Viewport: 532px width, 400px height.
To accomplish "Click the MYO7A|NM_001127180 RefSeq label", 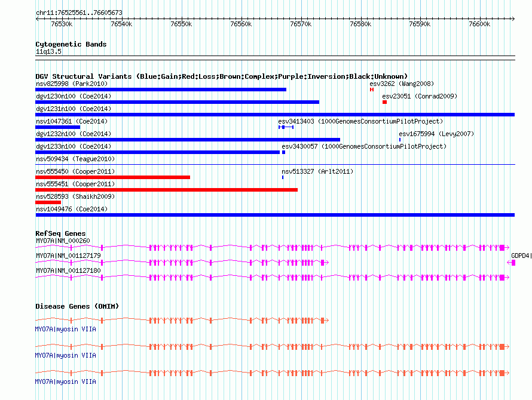I will tap(68, 270).
